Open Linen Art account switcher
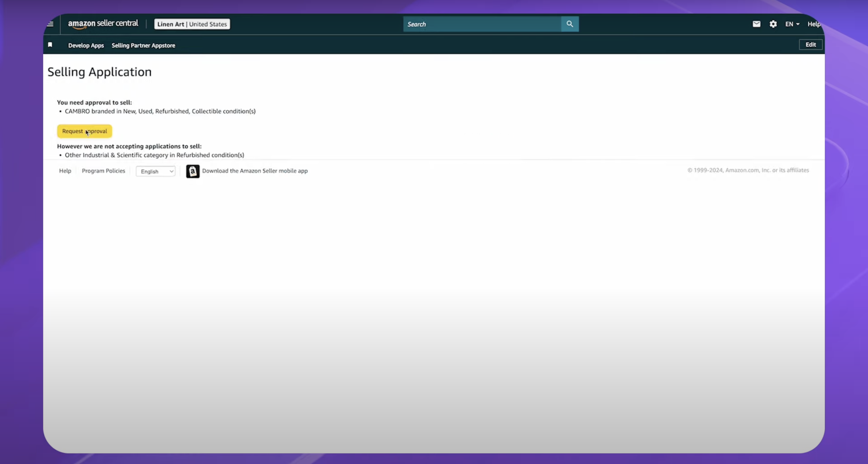Image resolution: width=868 pixels, height=464 pixels. pyautogui.click(x=192, y=24)
